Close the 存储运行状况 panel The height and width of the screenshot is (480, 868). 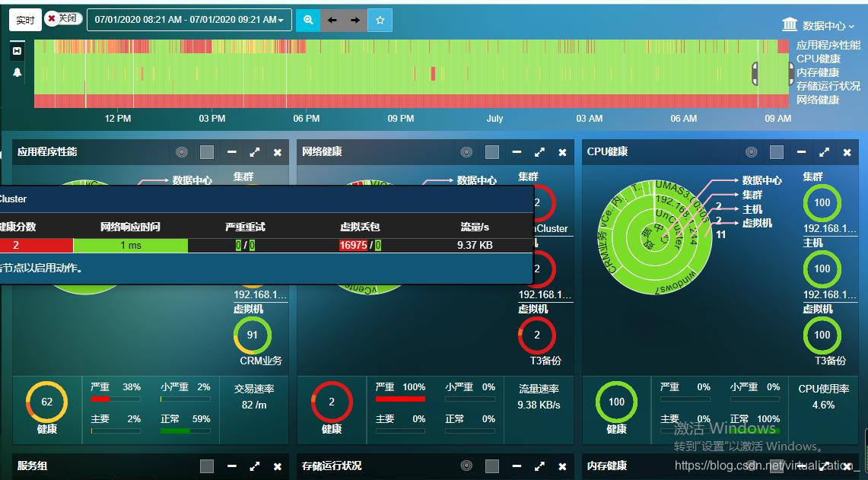pyautogui.click(x=562, y=467)
